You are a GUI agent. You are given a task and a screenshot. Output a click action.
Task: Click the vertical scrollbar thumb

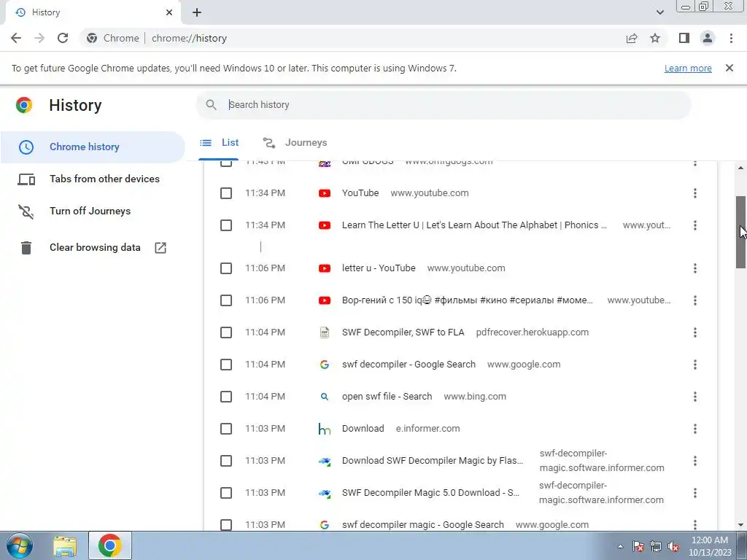740,232
